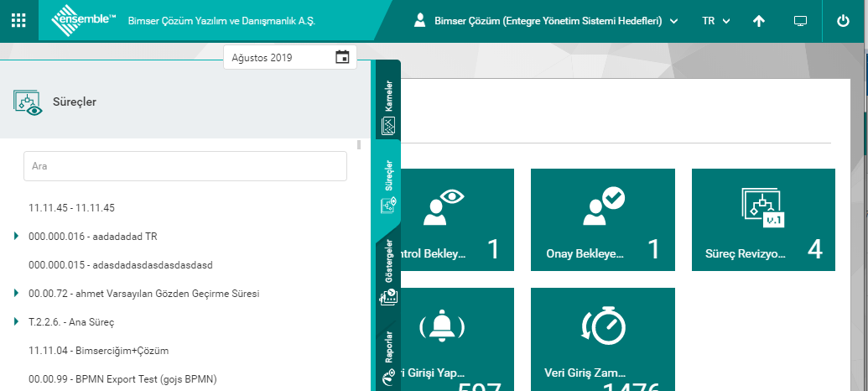Open T.2.2.6. - Ana Süreç process
Screen dimensions: 868x391
tap(71, 321)
